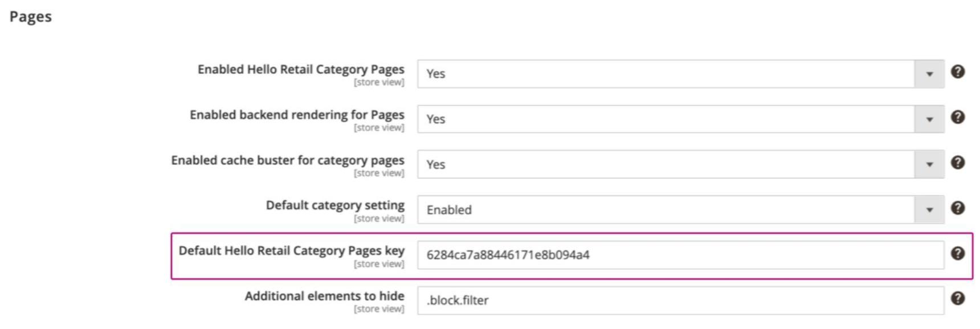Click arrow of backend rendering dropdown
The image size is (980, 329).
pyautogui.click(x=929, y=120)
